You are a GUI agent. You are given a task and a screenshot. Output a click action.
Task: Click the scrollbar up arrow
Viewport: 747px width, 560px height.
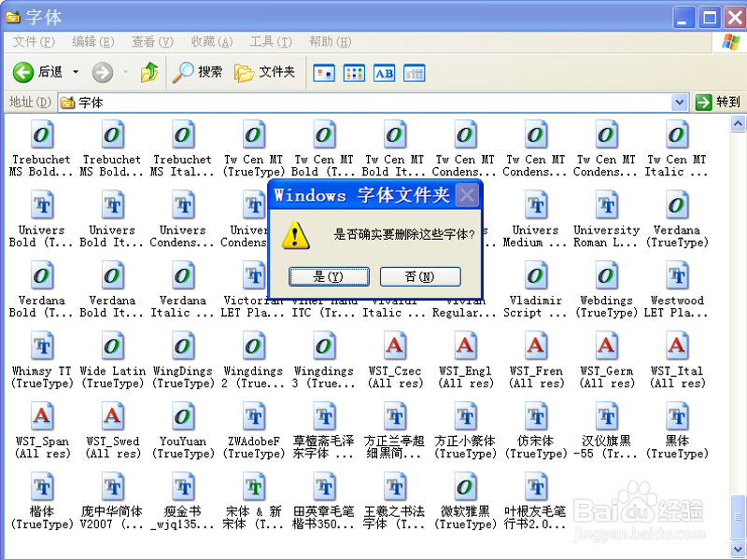[x=738, y=124]
